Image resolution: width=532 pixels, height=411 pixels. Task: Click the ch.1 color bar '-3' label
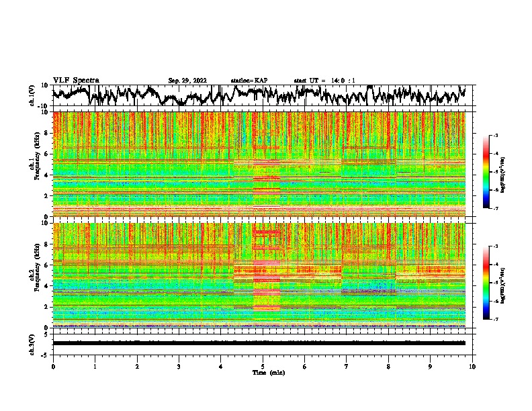495,135
